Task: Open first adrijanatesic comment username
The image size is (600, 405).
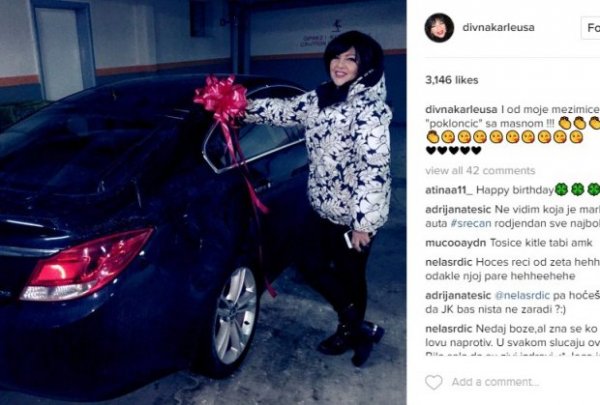Action: point(458,209)
